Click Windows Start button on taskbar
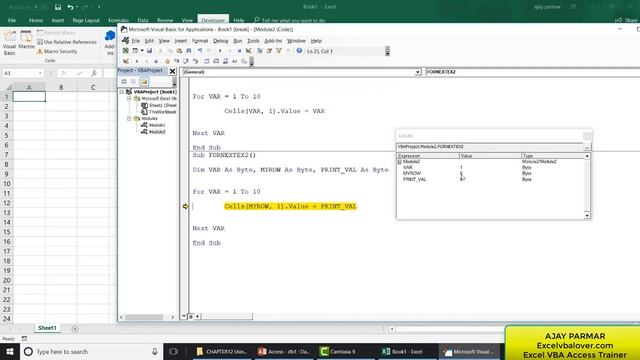 9,351
